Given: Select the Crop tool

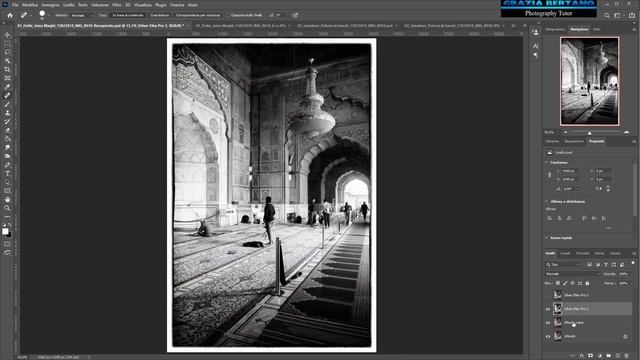Looking at the screenshot, I should click(x=7, y=69).
